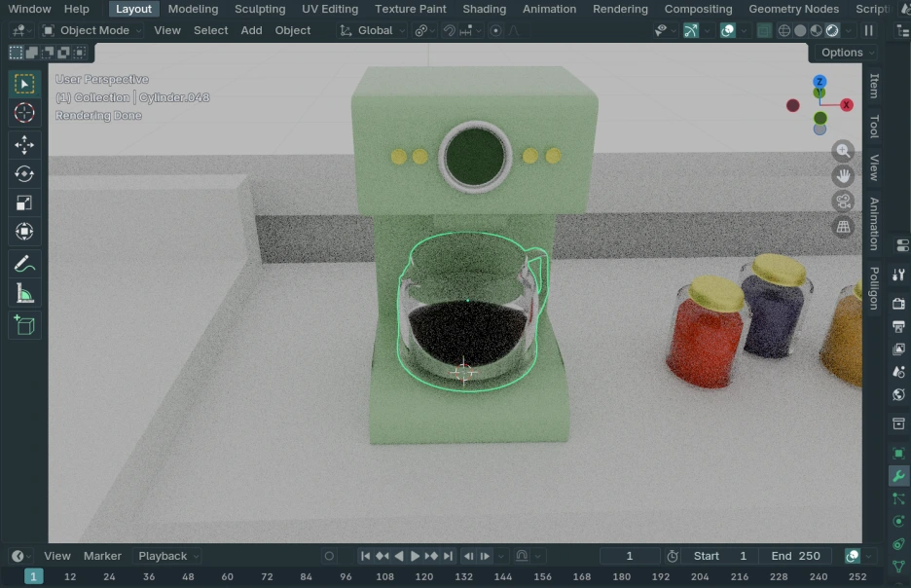
Task: Switch to the UV Editing workspace tab
Action: (x=330, y=9)
